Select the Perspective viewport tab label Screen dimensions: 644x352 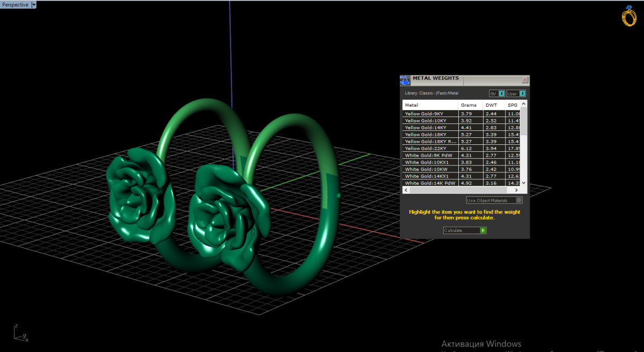pos(15,4)
